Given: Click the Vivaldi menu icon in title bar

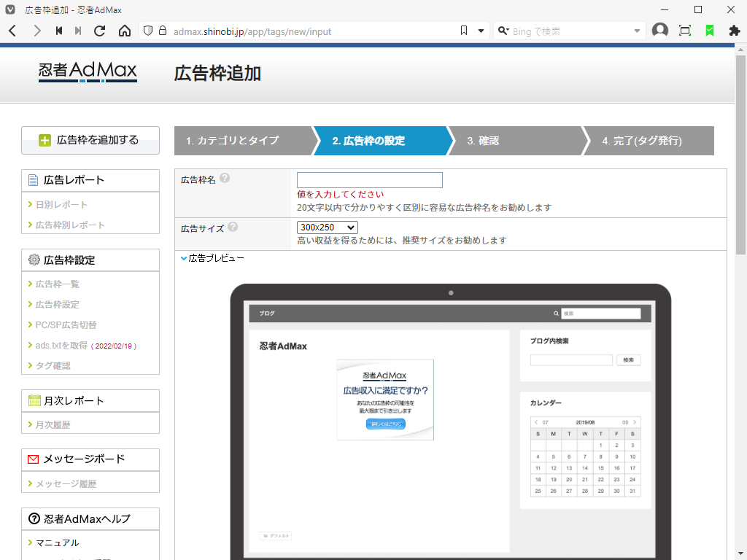Looking at the screenshot, I should [x=10, y=9].
